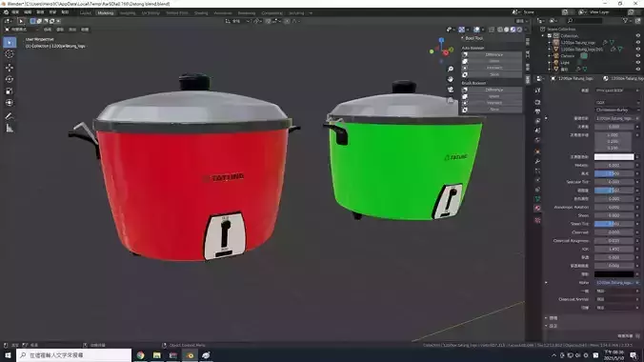Open the Object Data green triangle tab

(x=537, y=199)
